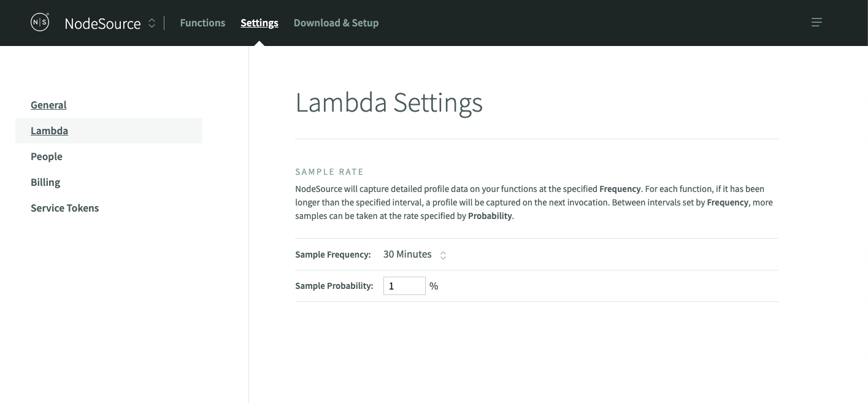
Task: Select the Settings tab
Action: (x=259, y=23)
